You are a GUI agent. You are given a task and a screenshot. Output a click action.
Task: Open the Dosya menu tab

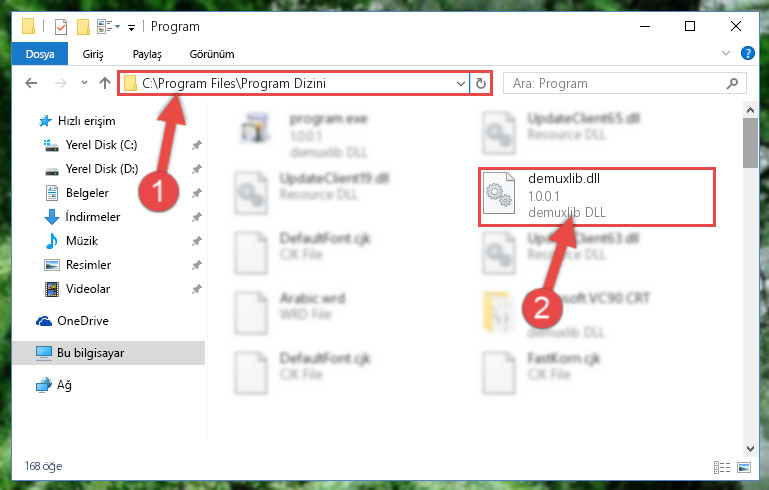click(x=40, y=54)
